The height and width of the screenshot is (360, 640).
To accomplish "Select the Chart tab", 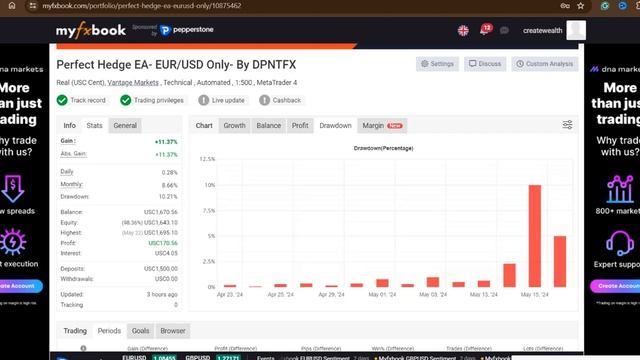I will (204, 125).
